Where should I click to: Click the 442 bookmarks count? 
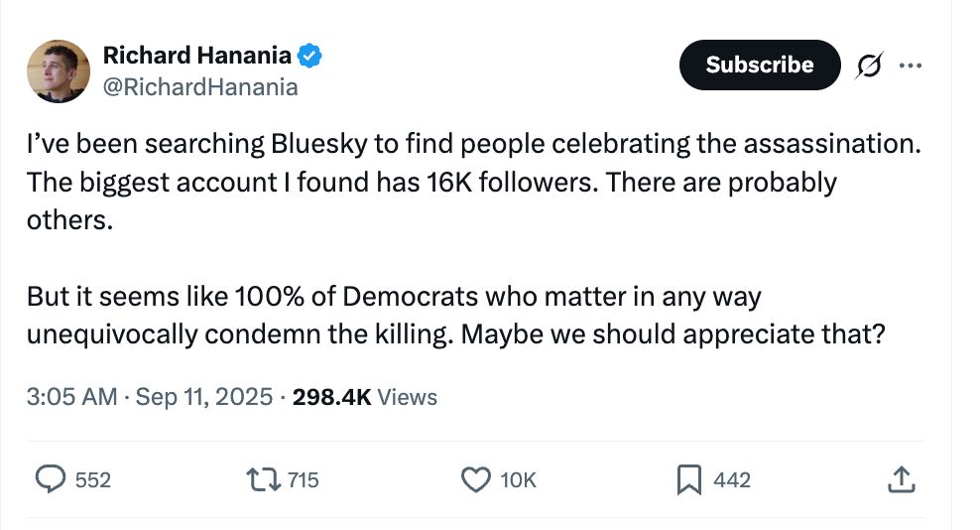732,480
